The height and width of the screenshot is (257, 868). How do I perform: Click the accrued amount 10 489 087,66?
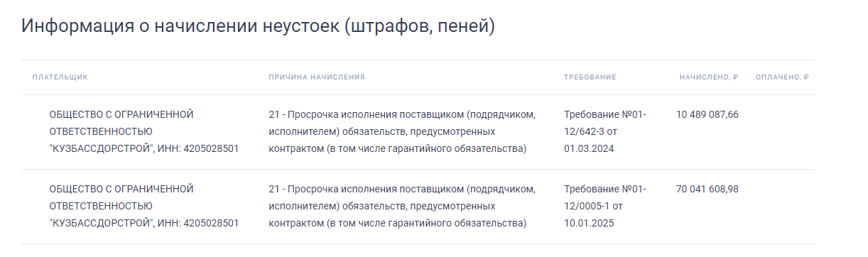(707, 114)
